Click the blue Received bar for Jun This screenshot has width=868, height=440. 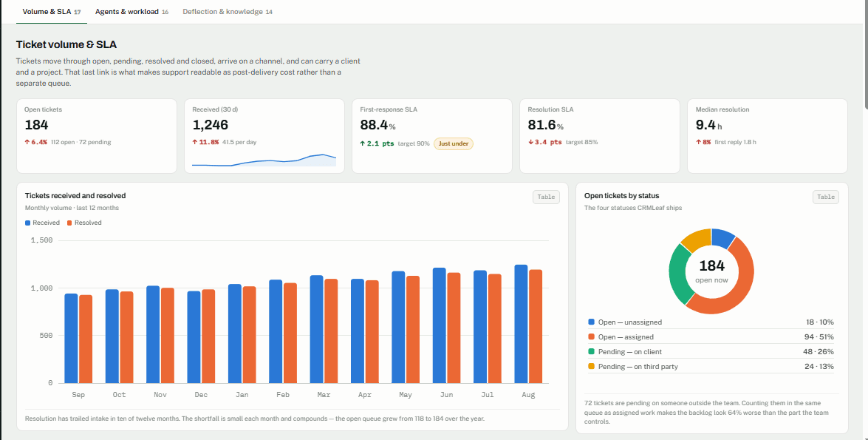click(440, 325)
